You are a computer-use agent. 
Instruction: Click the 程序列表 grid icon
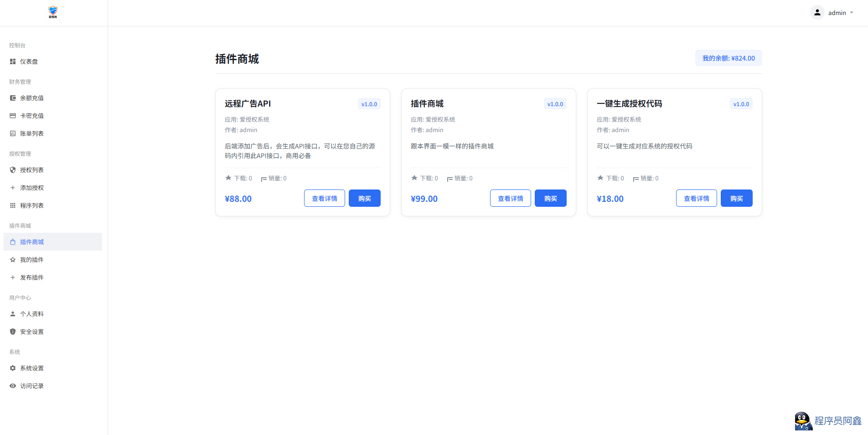(x=13, y=205)
